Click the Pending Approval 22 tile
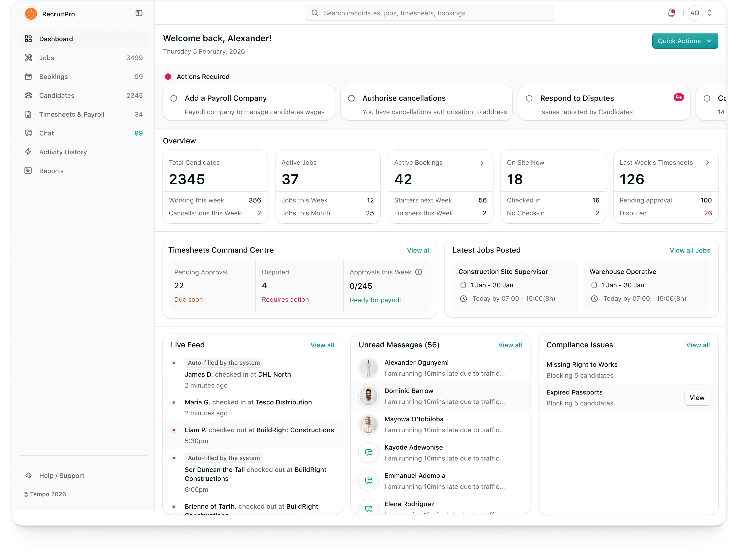The height and width of the screenshot is (560, 738). [x=212, y=286]
